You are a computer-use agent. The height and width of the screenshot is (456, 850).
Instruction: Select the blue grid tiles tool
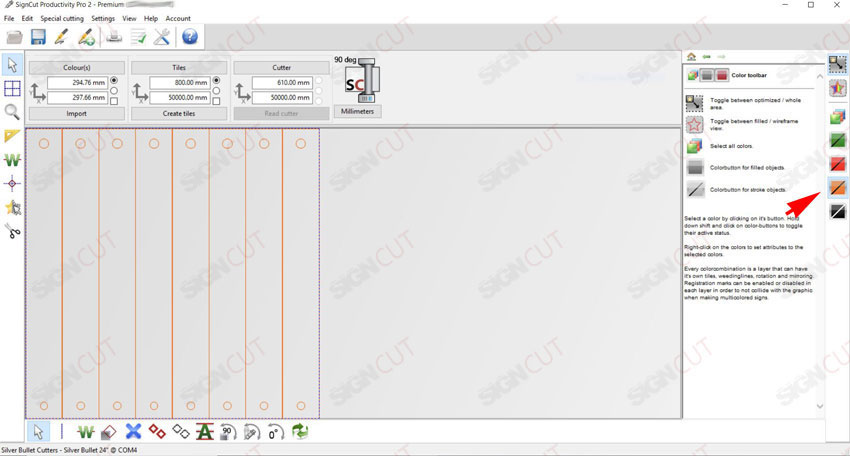(x=12, y=88)
